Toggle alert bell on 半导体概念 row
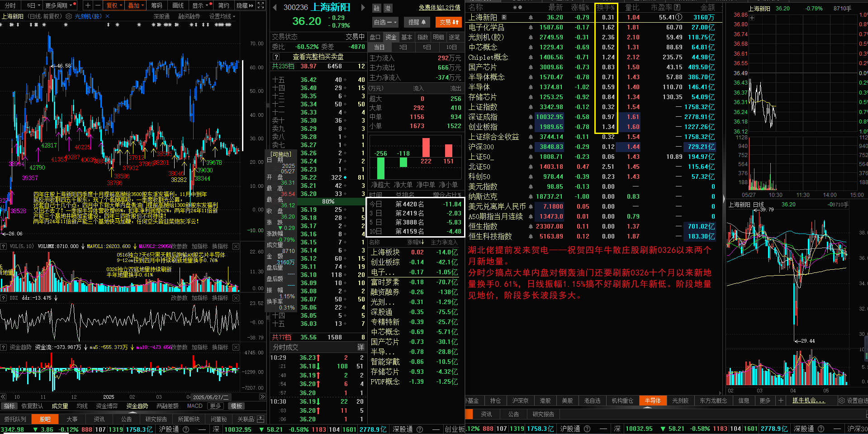The image size is (868, 434). tap(531, 77)
